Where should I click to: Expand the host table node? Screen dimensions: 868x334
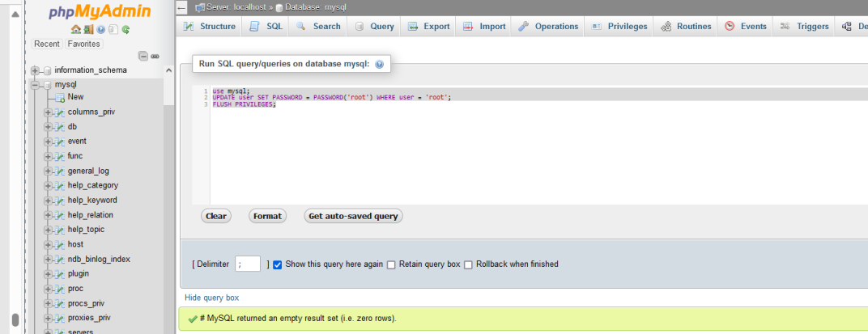point(48,245)
